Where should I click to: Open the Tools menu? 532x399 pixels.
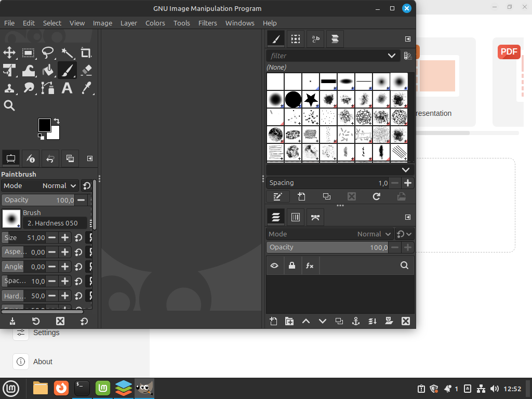(181, 23)
